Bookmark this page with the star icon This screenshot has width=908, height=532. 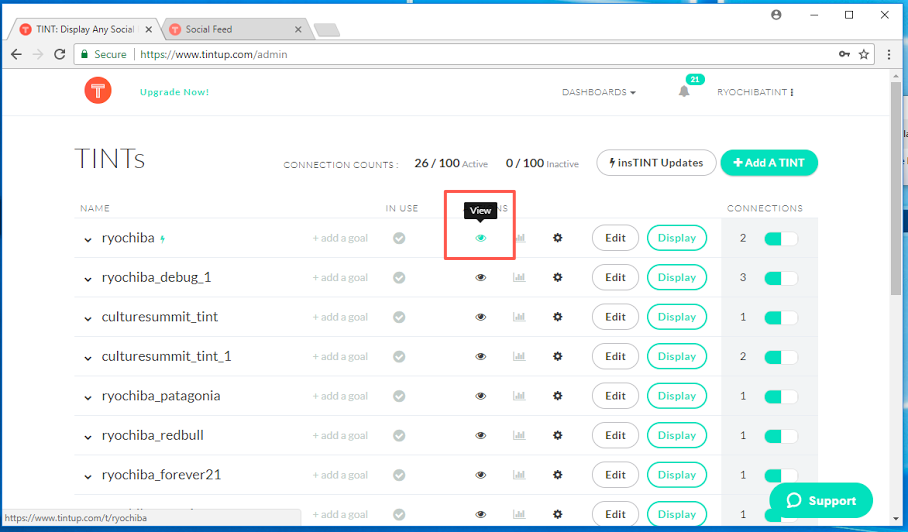(863, 54)
